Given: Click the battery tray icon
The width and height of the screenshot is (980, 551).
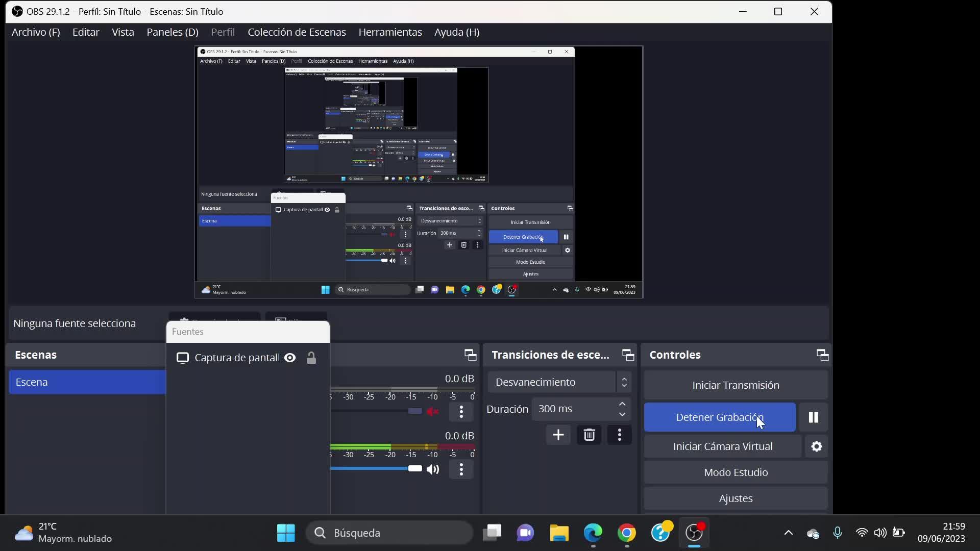Looking at the screenshot, I should (899, 533).
